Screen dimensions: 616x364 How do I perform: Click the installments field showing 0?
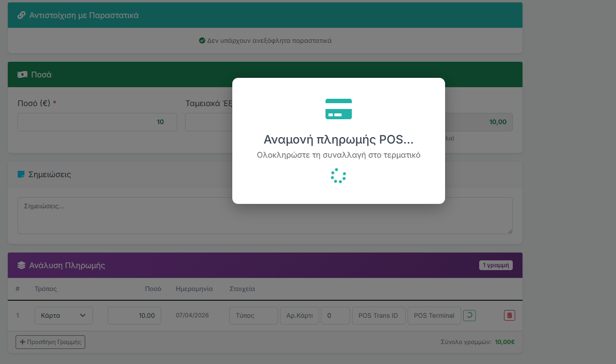(x=336, y=315)
